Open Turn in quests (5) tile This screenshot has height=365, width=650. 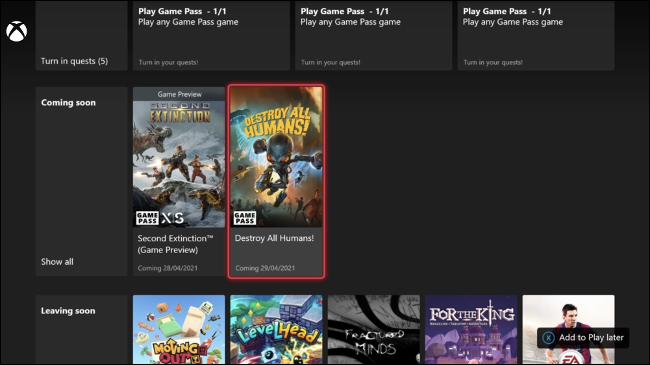82,36
